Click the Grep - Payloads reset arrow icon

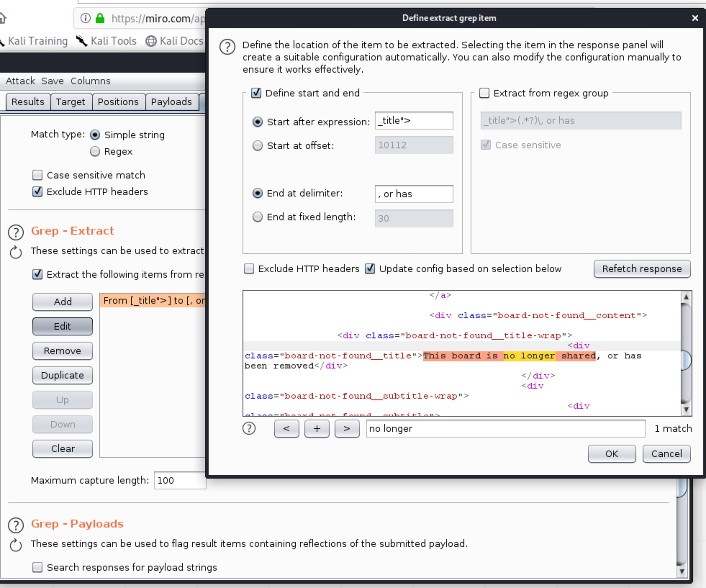click(x=16, y=545)
